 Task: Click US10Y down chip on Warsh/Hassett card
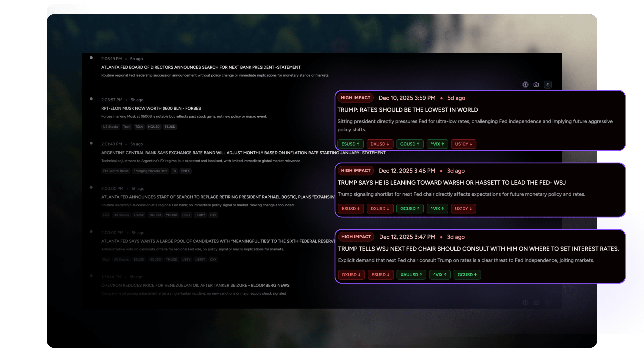tap(464, 209)
